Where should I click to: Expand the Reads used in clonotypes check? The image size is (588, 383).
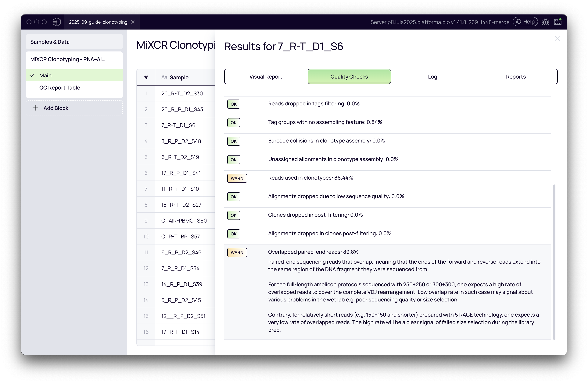pyautogui.click(x=310, y=178)
